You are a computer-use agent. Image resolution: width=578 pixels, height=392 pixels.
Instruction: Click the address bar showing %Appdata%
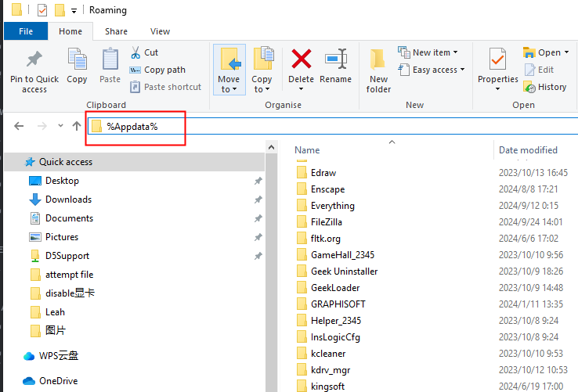(x=333, y=127)
